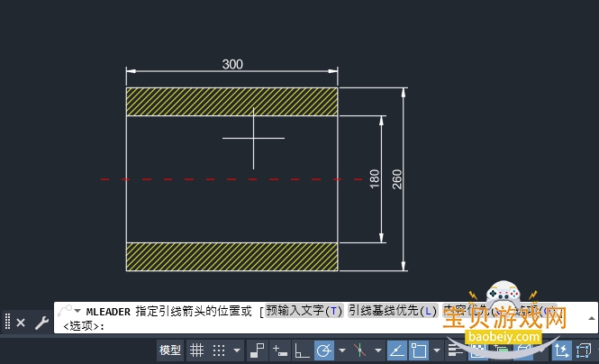
Task: Toggle ortho mode icon
Action: (302, 350)
